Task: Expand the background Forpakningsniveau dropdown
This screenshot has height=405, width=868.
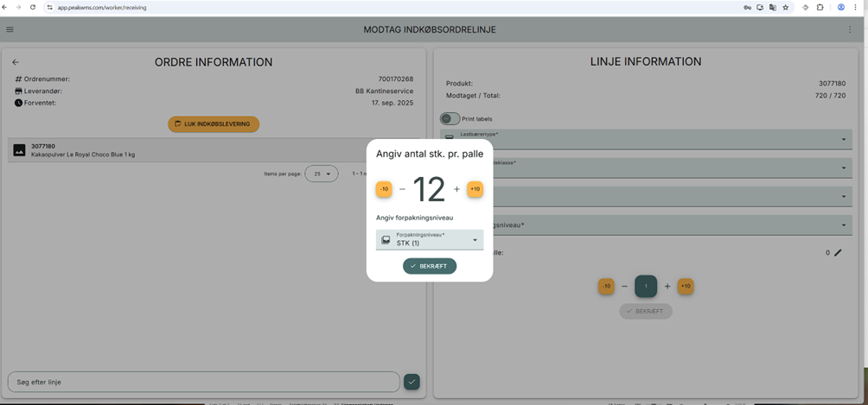Action: [646, 225]
